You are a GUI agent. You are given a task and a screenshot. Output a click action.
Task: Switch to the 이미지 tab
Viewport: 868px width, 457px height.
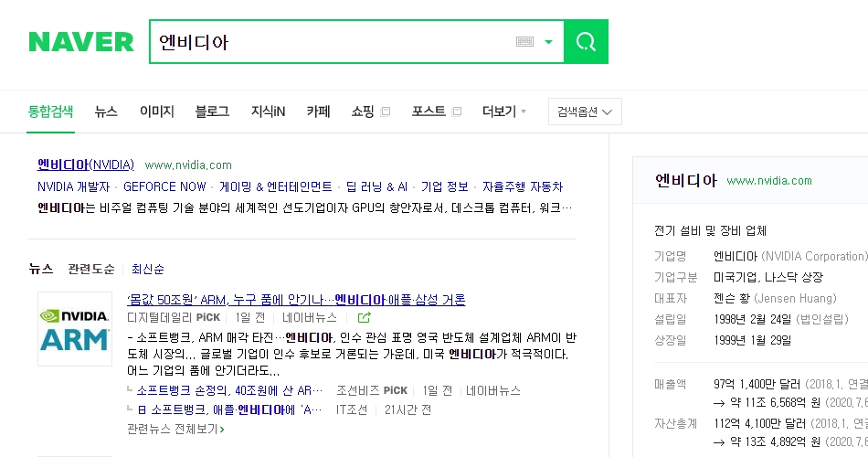156,112
